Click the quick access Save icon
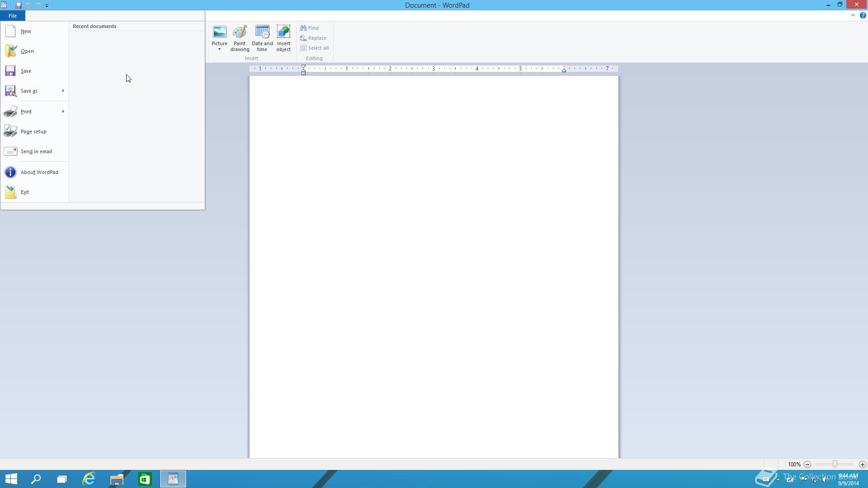This screenshot has width=868, height=488. (x=19, y=5)
